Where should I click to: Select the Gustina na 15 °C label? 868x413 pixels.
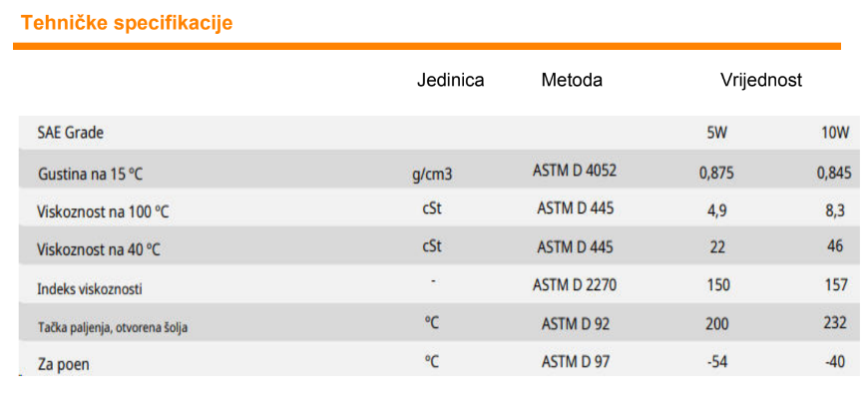90,174
